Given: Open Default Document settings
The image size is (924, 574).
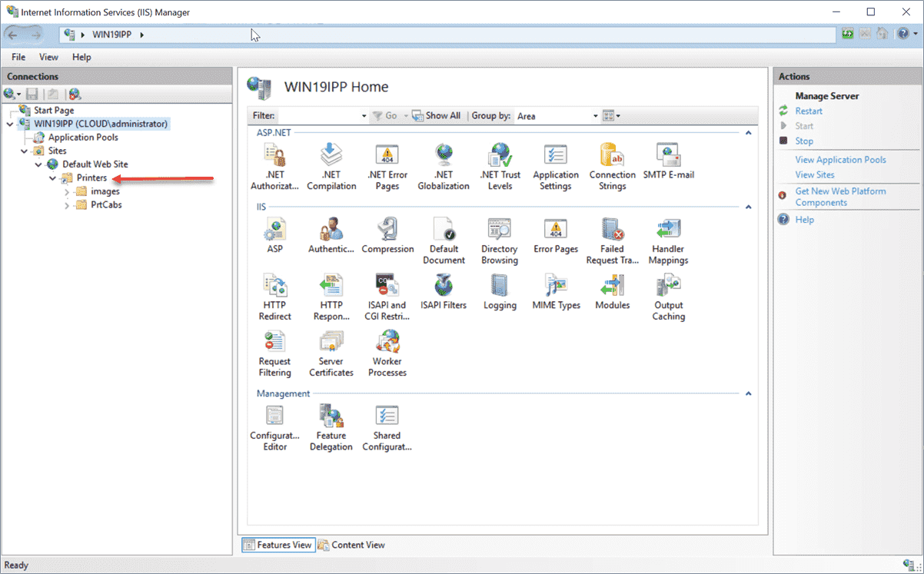Looking at the screenshot, I should (444, 234).
